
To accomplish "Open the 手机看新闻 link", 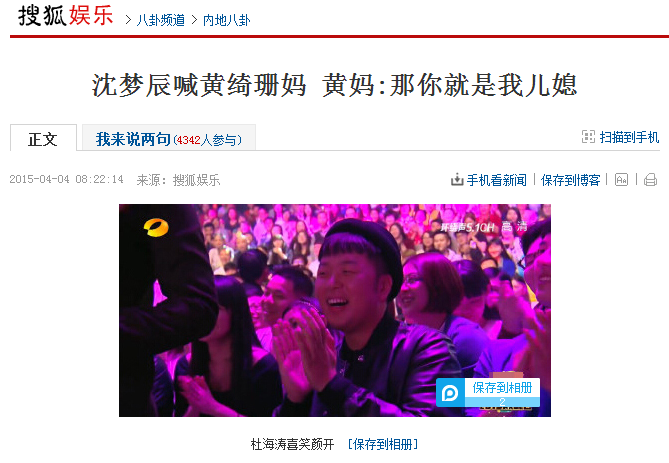I will coord(497,180).
